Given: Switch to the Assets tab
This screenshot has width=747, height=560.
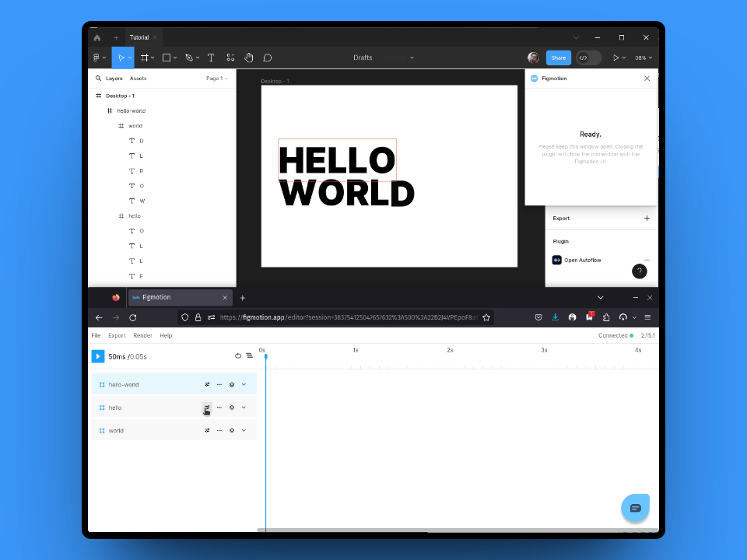Looking at the screenshot, I should click(x=139, y=78).
